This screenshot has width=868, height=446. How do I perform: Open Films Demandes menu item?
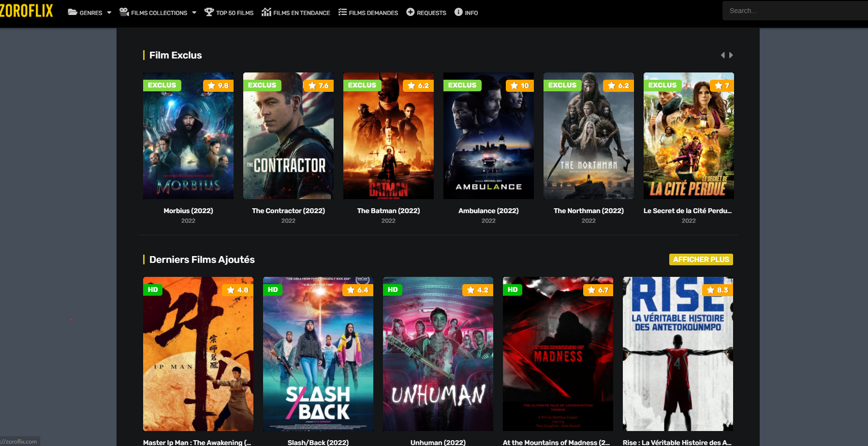click(x=373, y=13)
